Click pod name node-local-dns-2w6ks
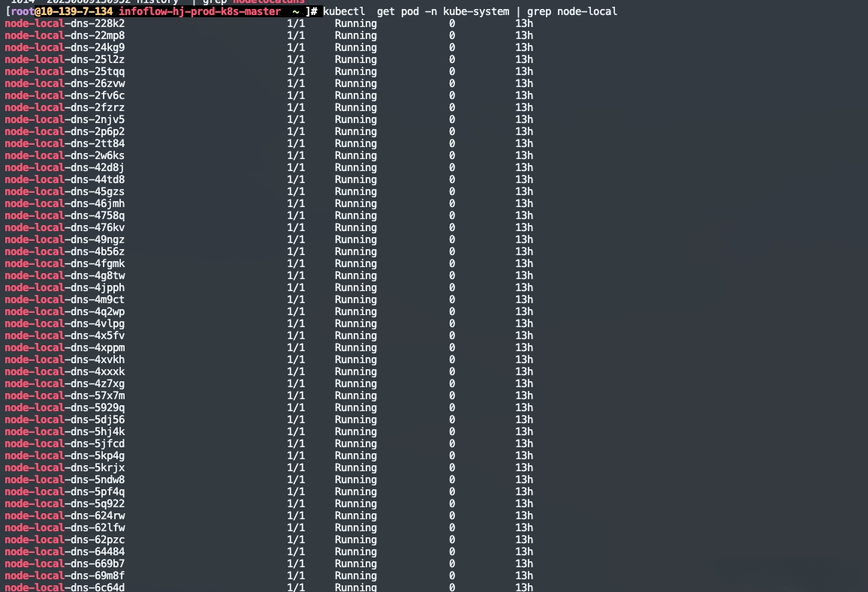Screen dimensions: 868x592 click(x=65, y=155)
